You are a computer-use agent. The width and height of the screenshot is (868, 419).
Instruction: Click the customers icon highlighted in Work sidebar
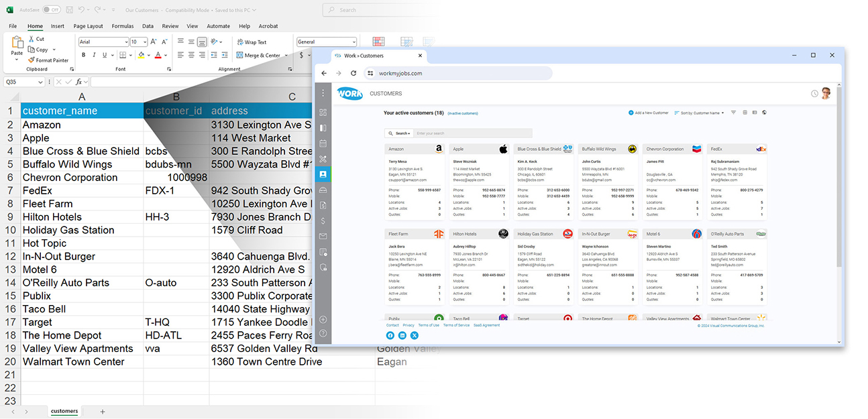click(323, 174)
